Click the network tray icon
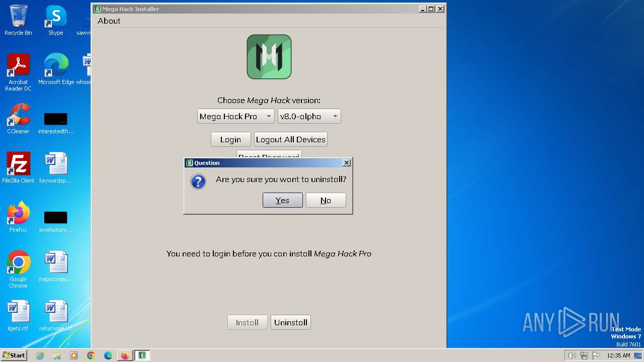 point(584,355)
